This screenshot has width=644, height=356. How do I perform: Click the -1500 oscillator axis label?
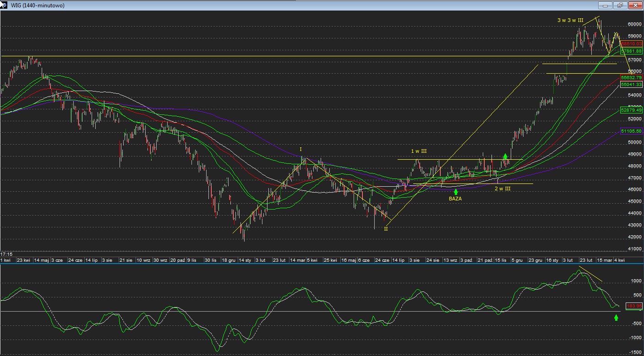click(x=635, y=352)
